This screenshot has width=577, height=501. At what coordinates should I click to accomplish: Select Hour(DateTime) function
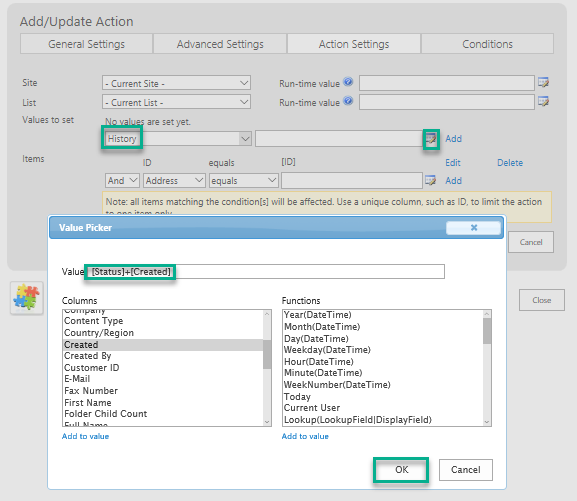click(x=383, y=361)
